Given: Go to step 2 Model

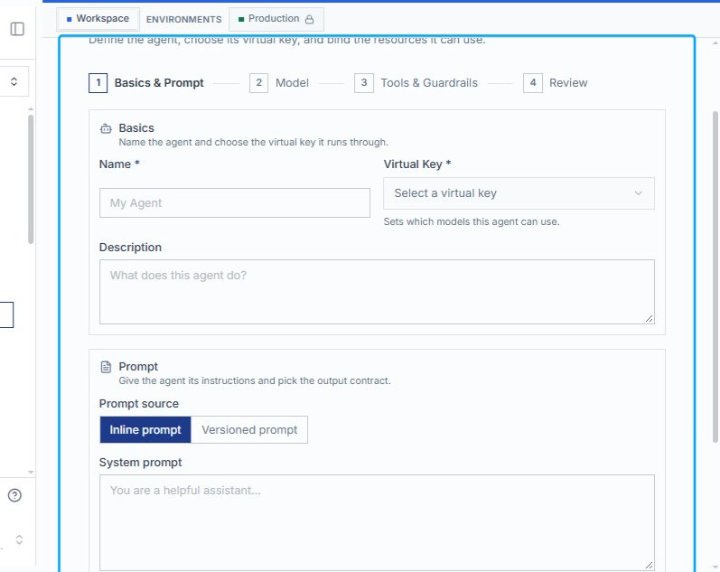Looking at the screenshot, I should tap(279, 83).
